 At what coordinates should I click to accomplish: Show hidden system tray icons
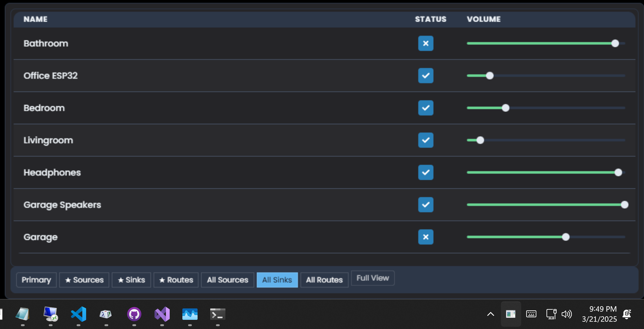490,314
